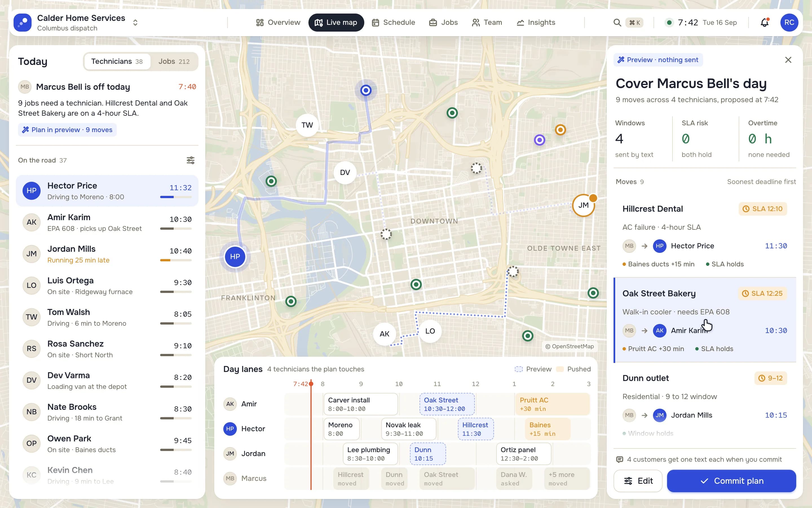Click the OpenStreetMap attribution link

[x=570, y=346]
